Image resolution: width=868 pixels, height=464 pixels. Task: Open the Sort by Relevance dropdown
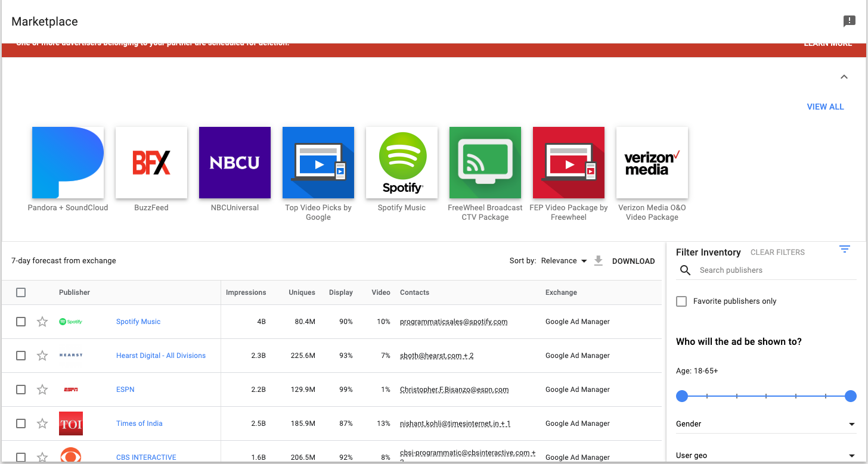tap(563, 261)
